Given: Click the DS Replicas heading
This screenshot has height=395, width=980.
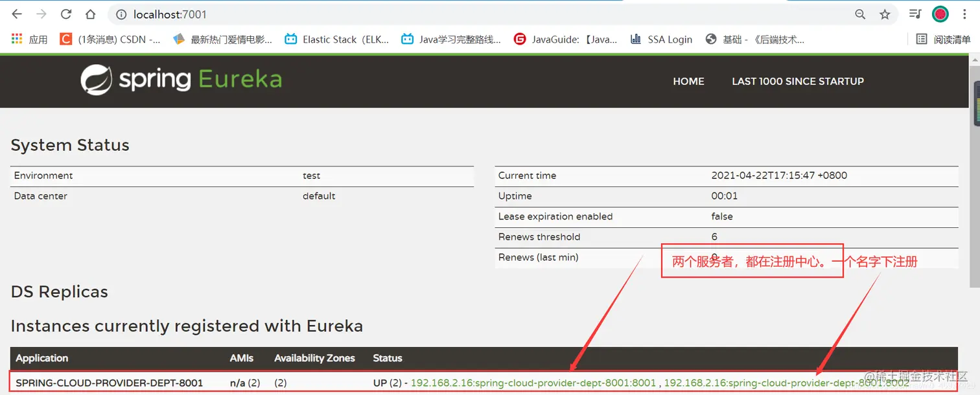Looking at the screenshot, I should [60, 291].
